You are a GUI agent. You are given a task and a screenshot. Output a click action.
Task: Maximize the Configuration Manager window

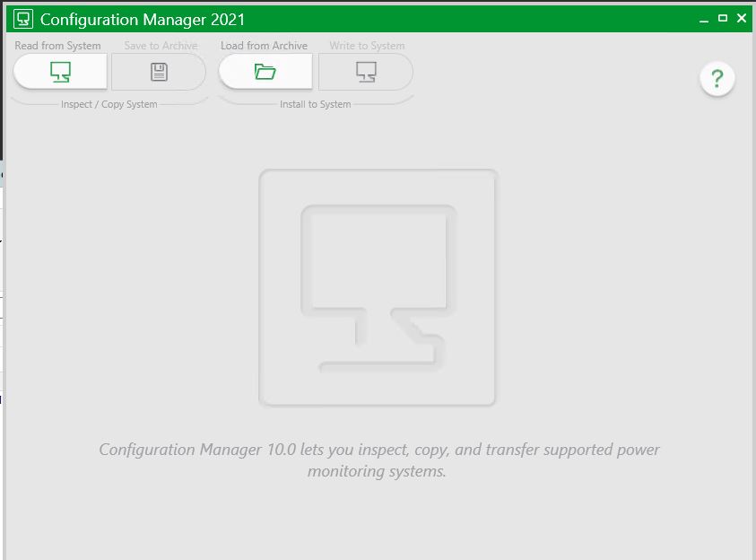(723, 18)
